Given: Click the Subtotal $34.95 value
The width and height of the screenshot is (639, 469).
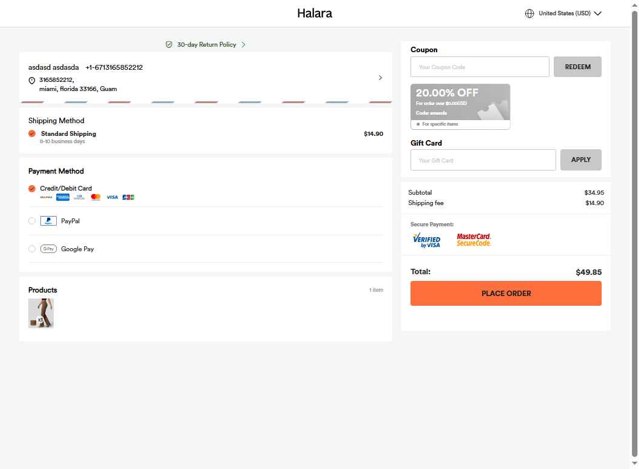Looking at the screenshot, I should [x=594, y=192].
